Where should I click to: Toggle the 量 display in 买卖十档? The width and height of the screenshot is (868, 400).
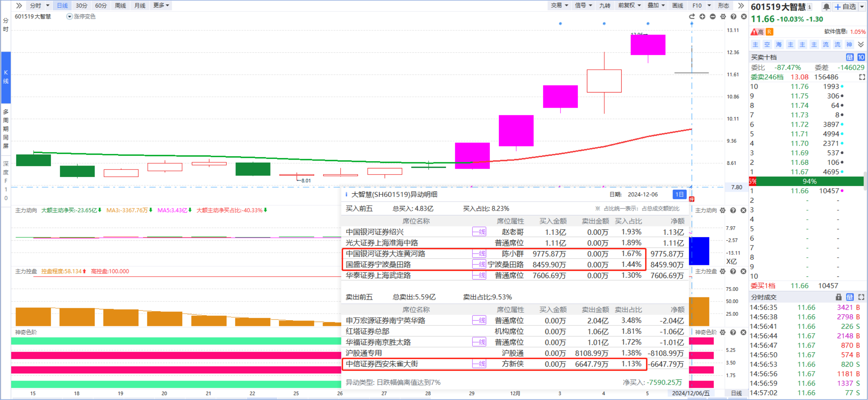[850, 57]
